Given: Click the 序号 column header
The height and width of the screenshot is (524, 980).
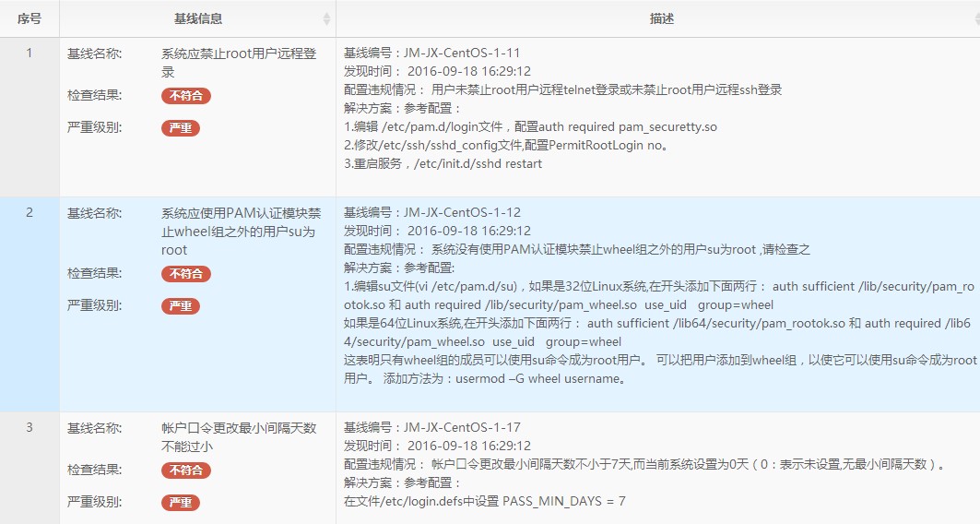Looking at the screenshot, I should pos(30,18).
